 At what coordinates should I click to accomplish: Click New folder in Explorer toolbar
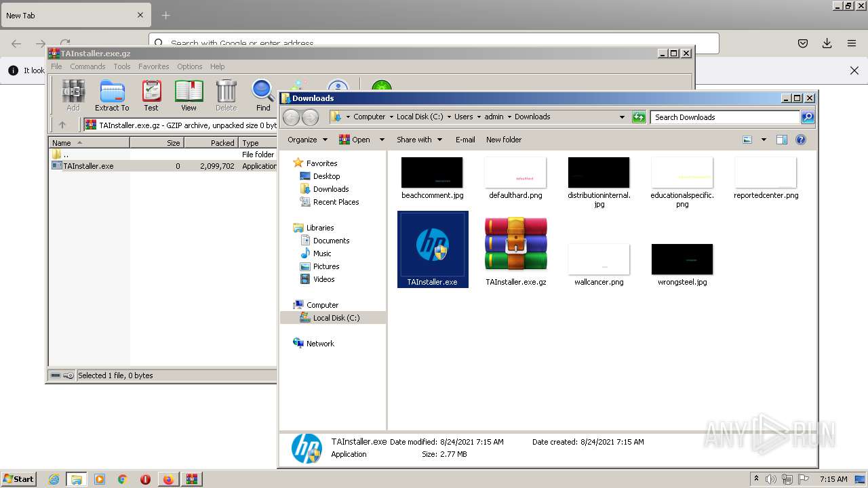pos(504,140)
